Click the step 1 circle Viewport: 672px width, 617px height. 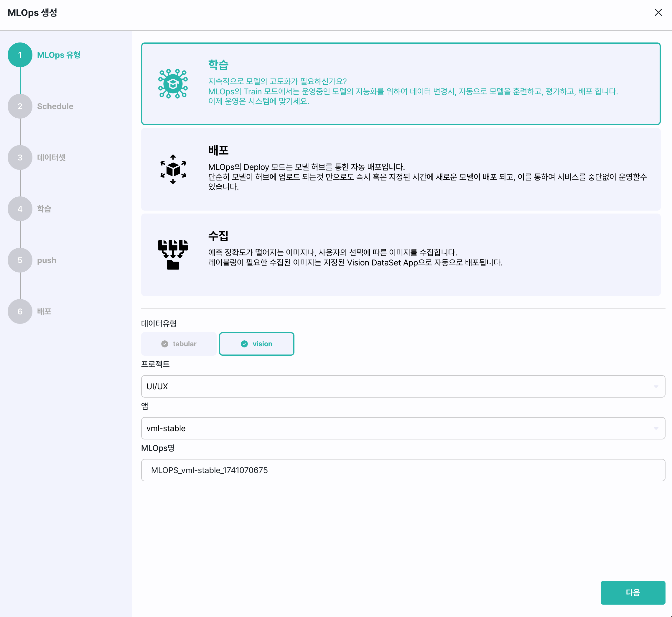[20, 55]
